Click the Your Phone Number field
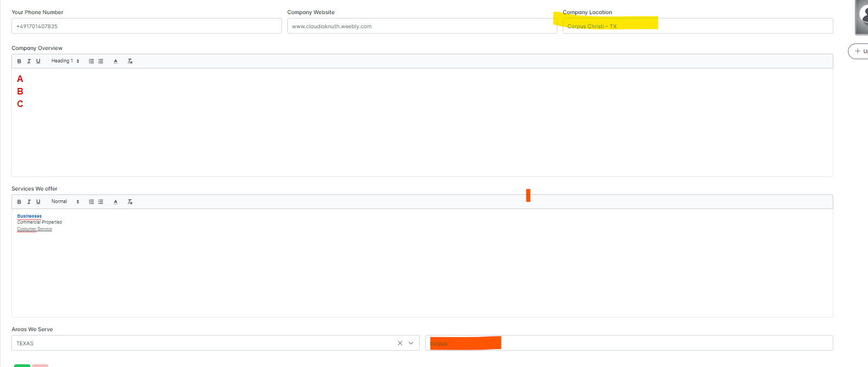868x367 pixels. point(146,26)
